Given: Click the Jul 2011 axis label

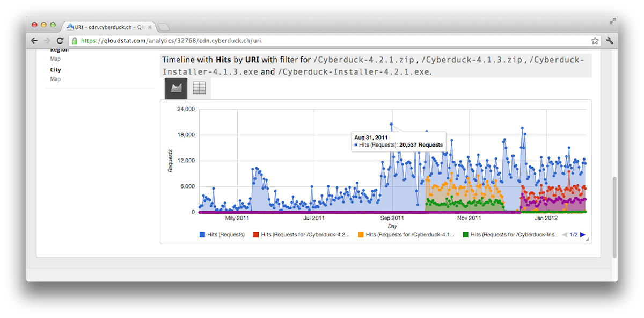Looking at the screenshot, I should [314, 218].
